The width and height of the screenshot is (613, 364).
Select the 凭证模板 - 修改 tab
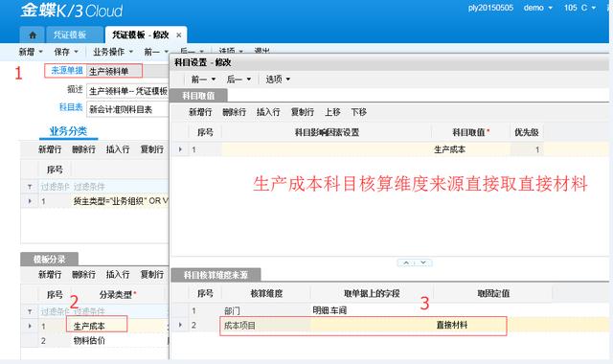(141, 35)
